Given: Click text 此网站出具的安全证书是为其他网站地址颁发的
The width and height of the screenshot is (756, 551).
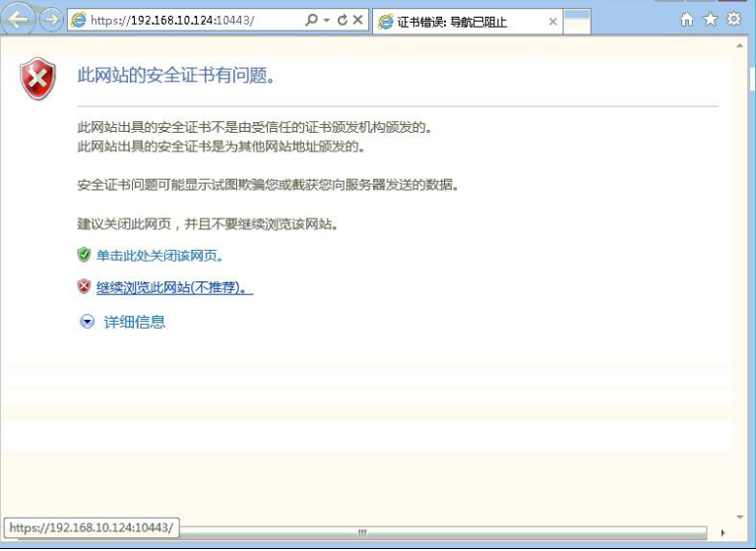Looking at the screenshot, I should (220, 146).
